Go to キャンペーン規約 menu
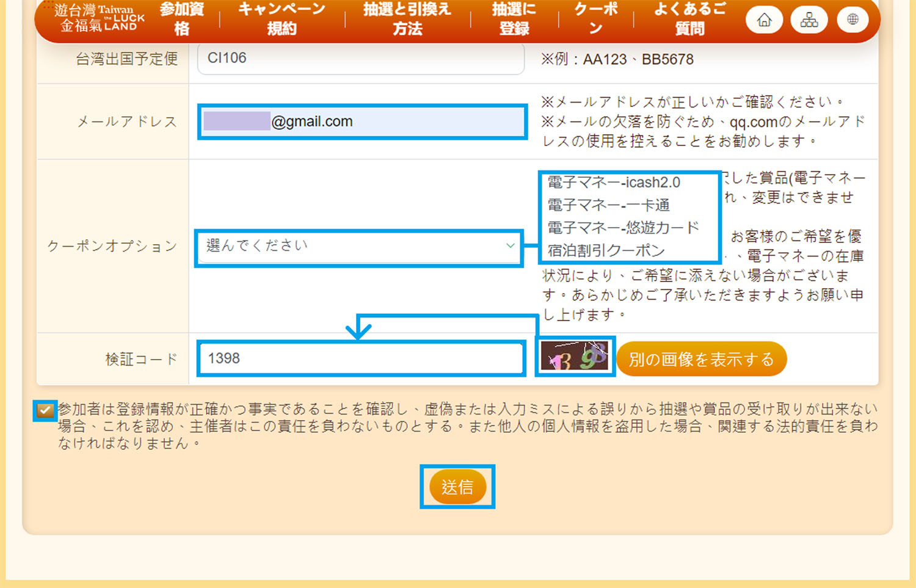Viewport: 916px width, 588px height. point(282,19)
